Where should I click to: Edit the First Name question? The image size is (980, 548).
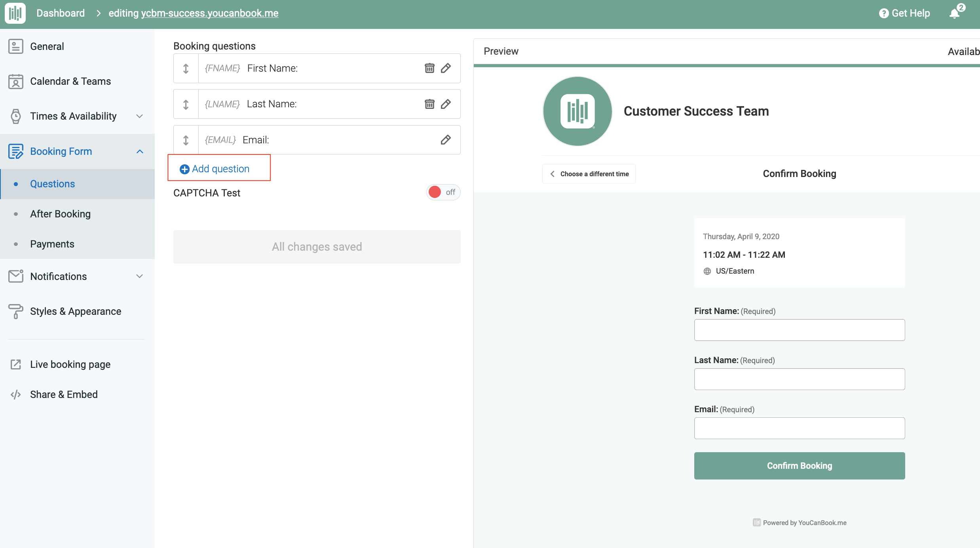(x=446, y=68)
